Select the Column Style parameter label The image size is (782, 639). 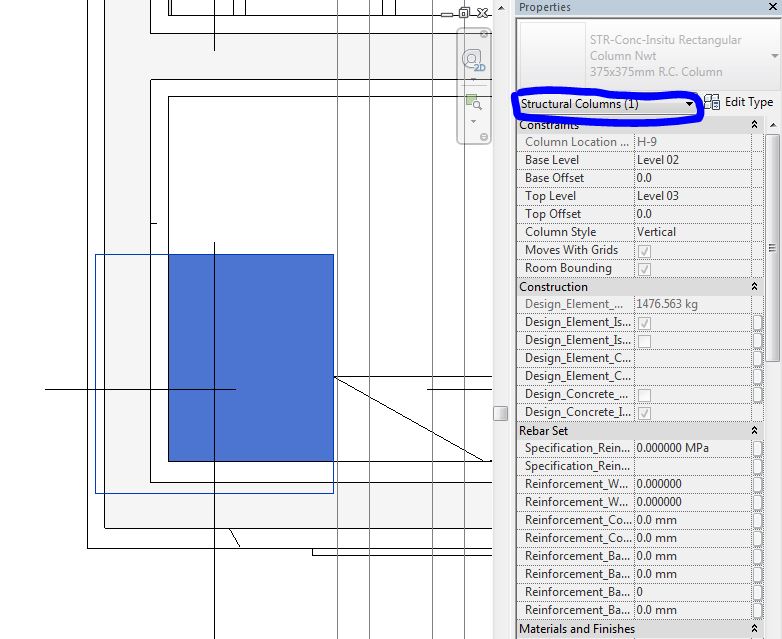pos(560,231)
